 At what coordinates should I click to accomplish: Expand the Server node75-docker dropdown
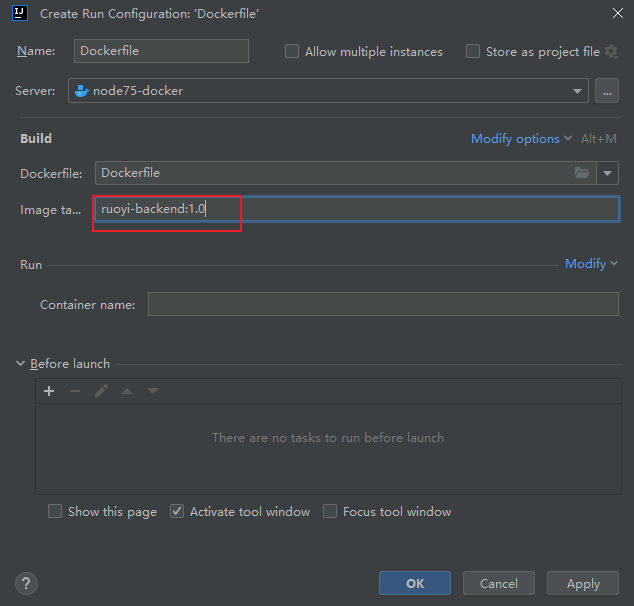(577, 91)
